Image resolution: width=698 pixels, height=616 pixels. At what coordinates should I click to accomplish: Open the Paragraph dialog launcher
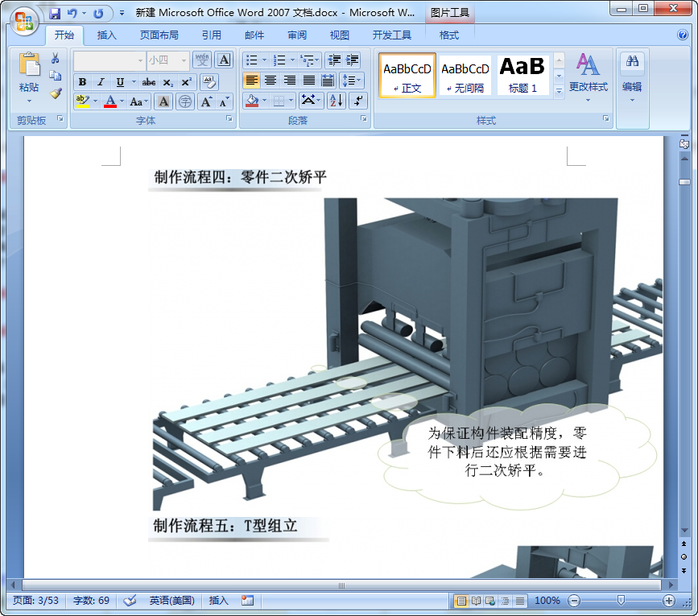(364, 118)
